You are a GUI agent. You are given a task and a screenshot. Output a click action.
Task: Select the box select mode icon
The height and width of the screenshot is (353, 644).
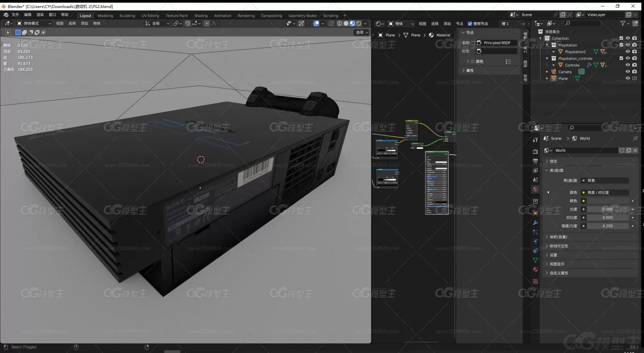(x=18, y=32)
